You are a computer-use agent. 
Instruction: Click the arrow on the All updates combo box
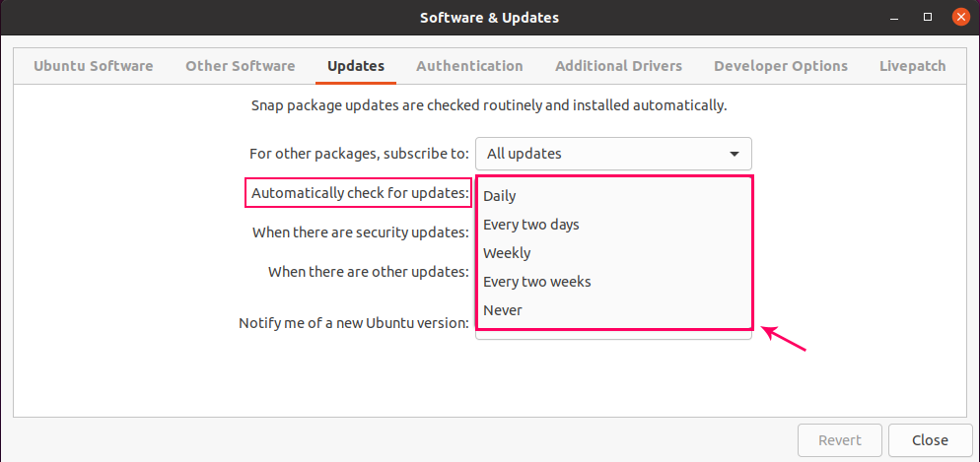click(x=735, y=154)
